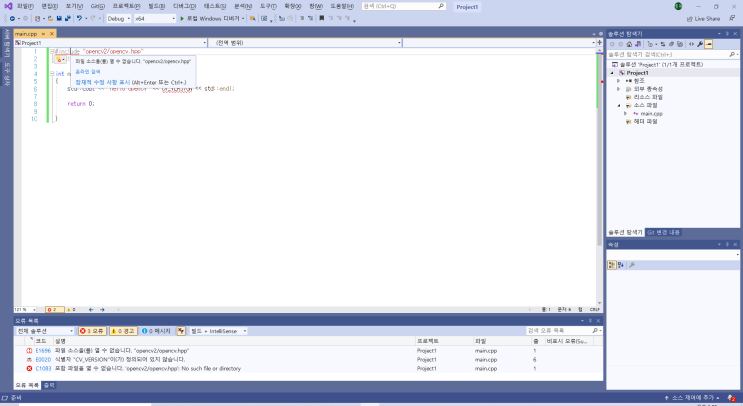Click the notifications bell in status bar
The height and width of the screenshot is (406, 743).
coord(731,397)
